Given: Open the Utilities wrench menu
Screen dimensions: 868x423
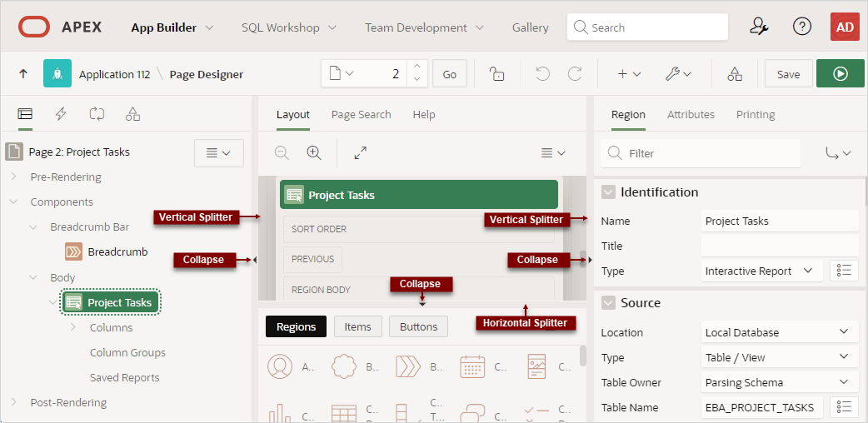Looking at the screenshot, I should (x=678, y=73).
